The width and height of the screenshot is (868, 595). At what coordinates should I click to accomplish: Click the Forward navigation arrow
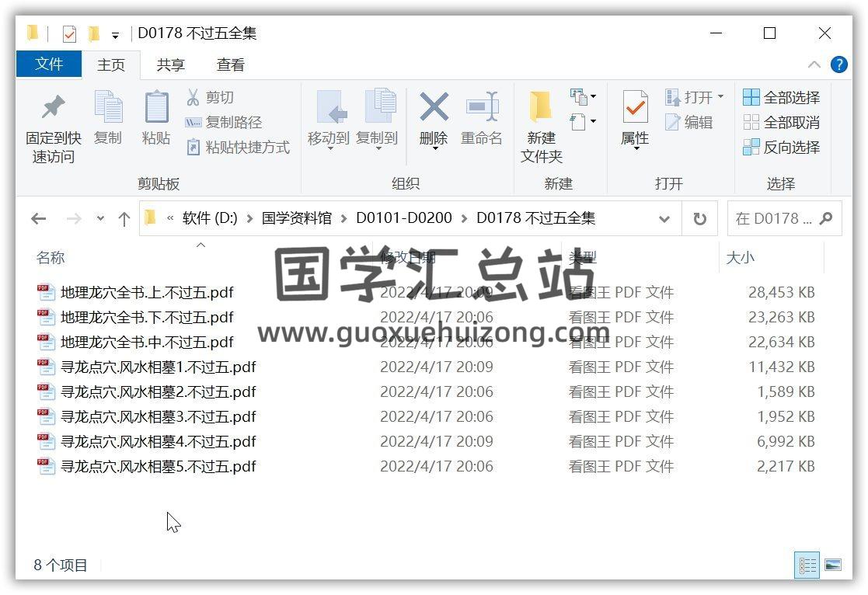[x=74, y=218]
